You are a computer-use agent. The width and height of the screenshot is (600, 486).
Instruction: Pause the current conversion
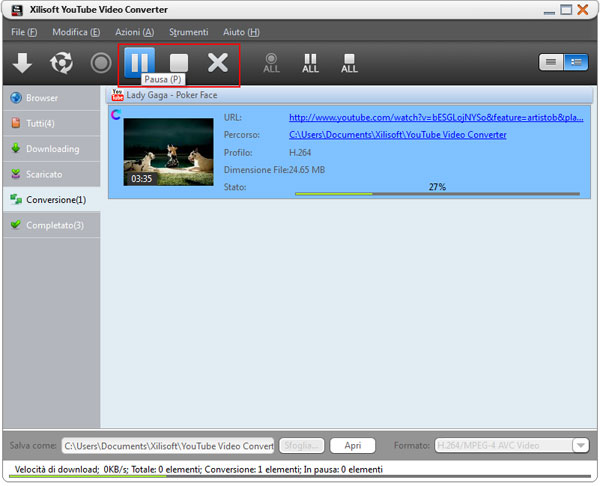140,62
